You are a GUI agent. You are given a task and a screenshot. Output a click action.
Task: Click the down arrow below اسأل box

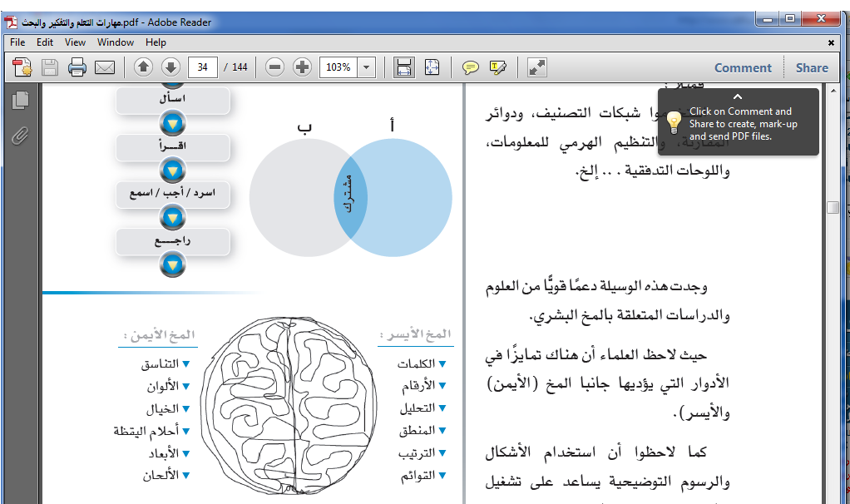[x=173, y=124]
